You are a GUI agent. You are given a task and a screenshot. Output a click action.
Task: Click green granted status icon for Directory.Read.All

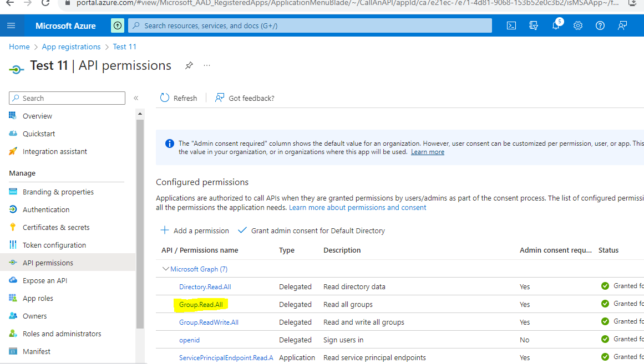605,286
